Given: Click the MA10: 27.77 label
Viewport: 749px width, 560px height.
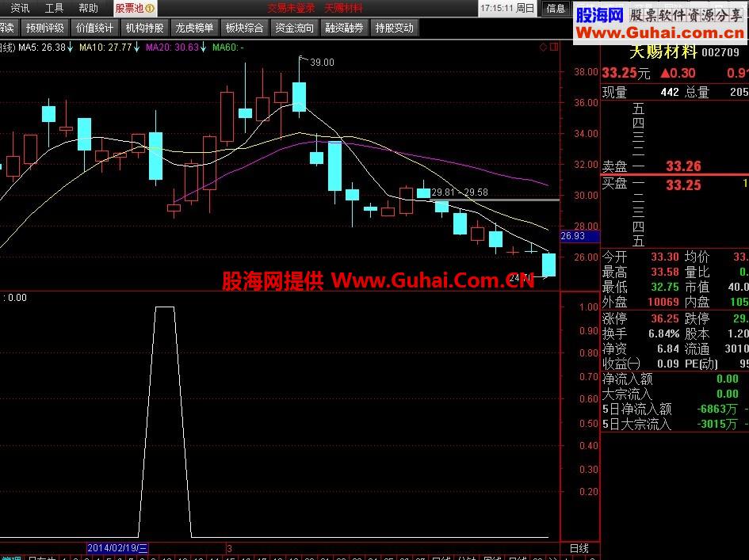Looking at the screenshot, I should point(105,47).
